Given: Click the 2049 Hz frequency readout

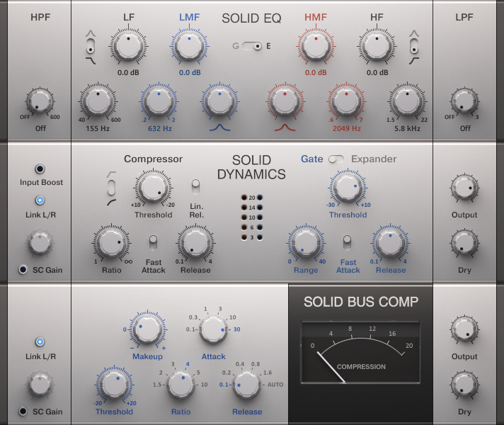Looking at the screenshot, I should pos(347,129).
